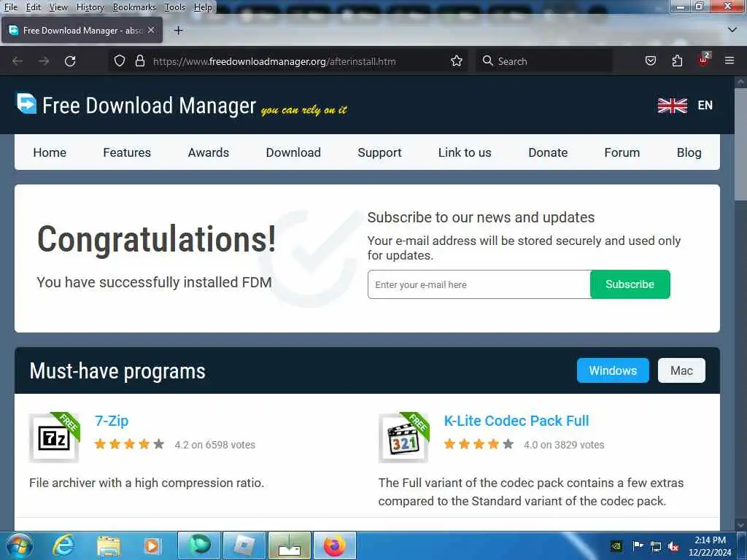This screenshot has width=747, height=560.
Task: Click the Firefox taskbar icon
Action: [x=334, y=545]
